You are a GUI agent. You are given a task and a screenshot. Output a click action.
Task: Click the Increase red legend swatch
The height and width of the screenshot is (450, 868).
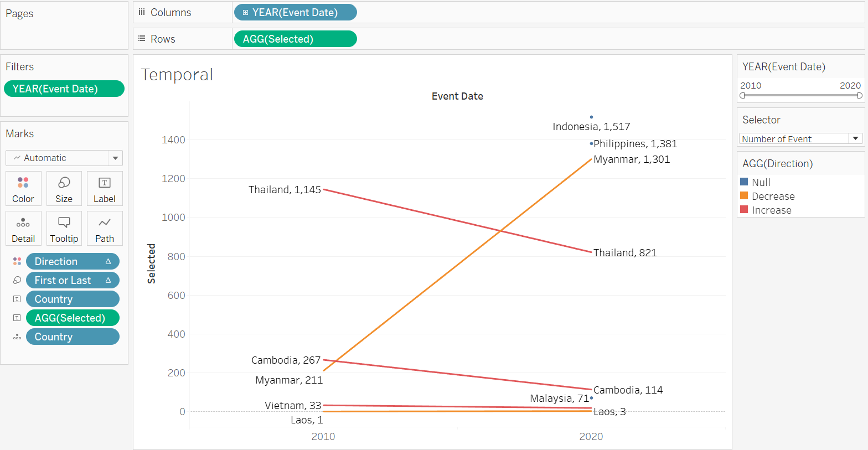coord(744,210)
